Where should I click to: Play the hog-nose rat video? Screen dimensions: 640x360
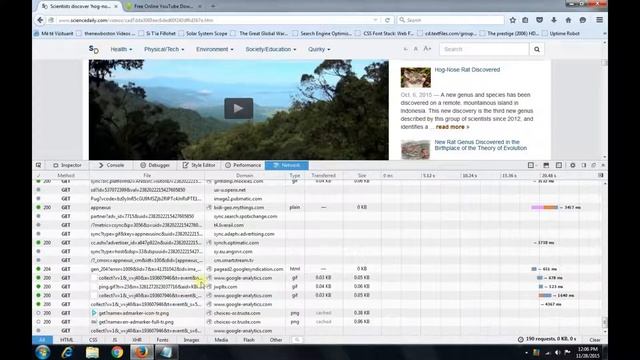point(238,109)
